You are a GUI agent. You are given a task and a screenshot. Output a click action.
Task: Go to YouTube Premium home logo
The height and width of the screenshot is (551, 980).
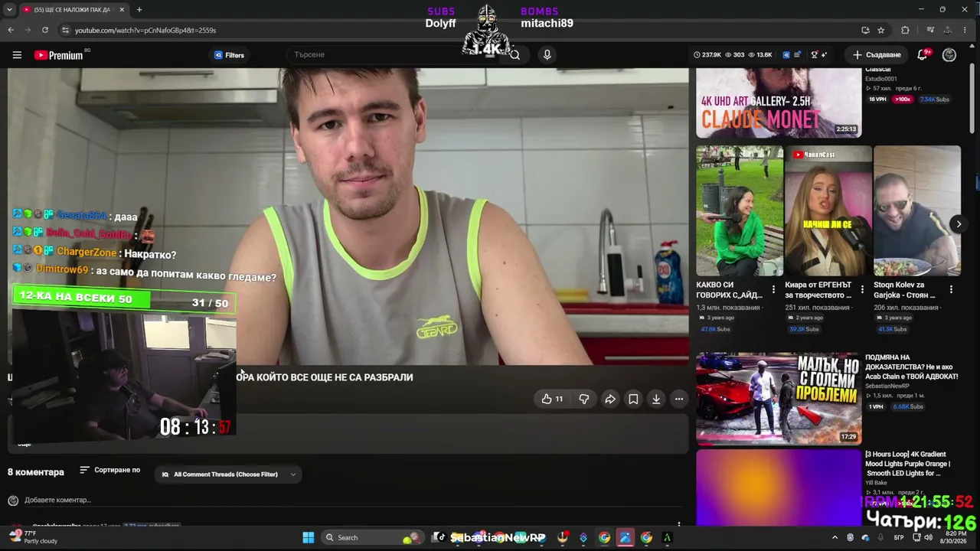(x=59, y=55)
